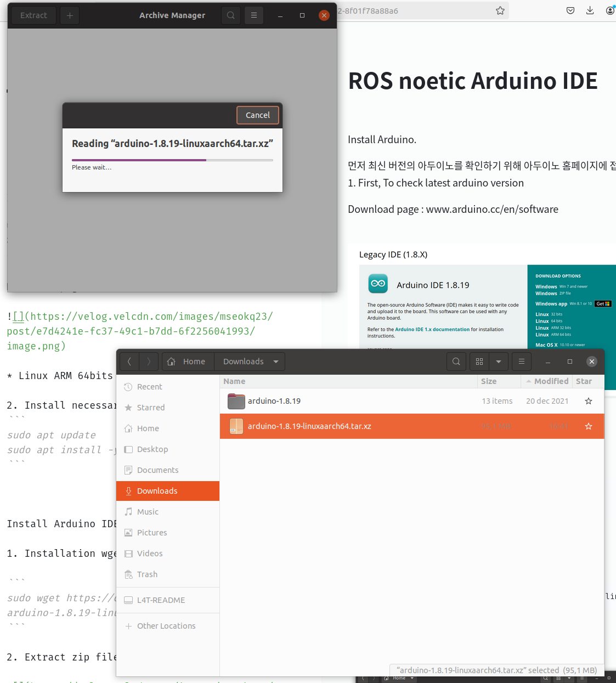Image resolution: width=616 pixels, height=683 pixels.
Task: Star the arduino-1.8.19 folder
Action: tap(589, 401)
